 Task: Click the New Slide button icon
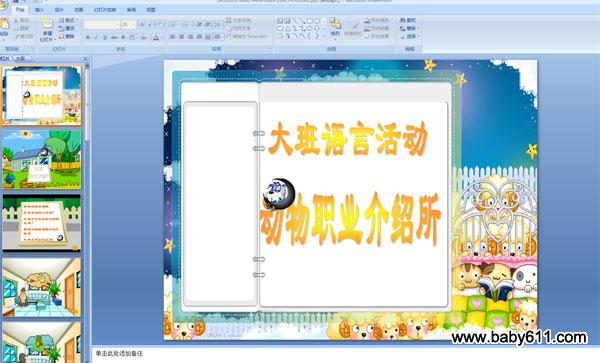coord(47,24)
